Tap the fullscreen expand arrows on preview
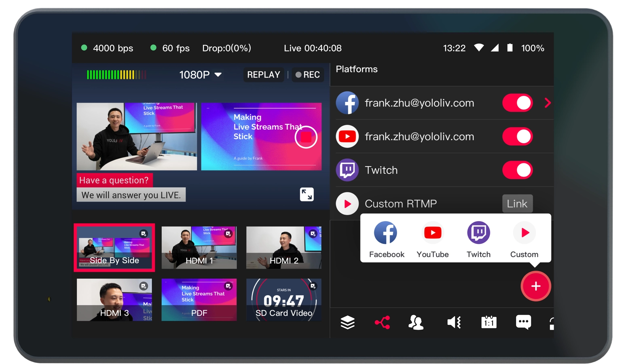This screenshot has width=626, height=364. pyautogui.click(x=306, y=194)
